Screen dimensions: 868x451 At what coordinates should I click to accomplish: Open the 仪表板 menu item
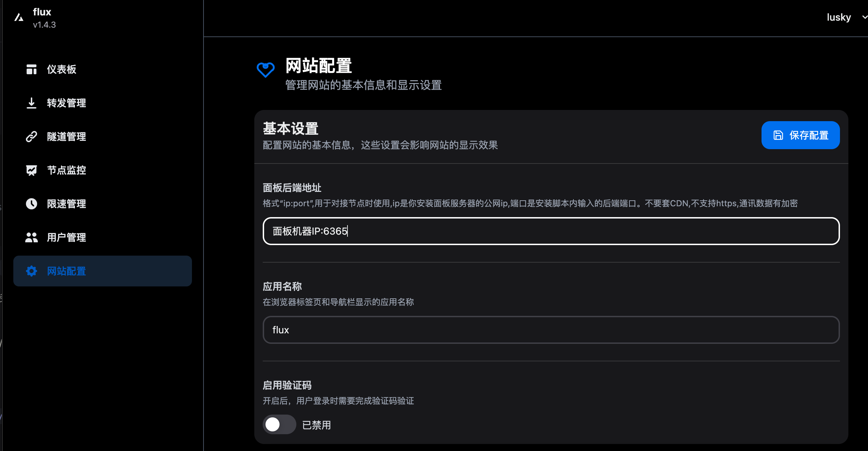pyautogui.click(x=62, y=69)
